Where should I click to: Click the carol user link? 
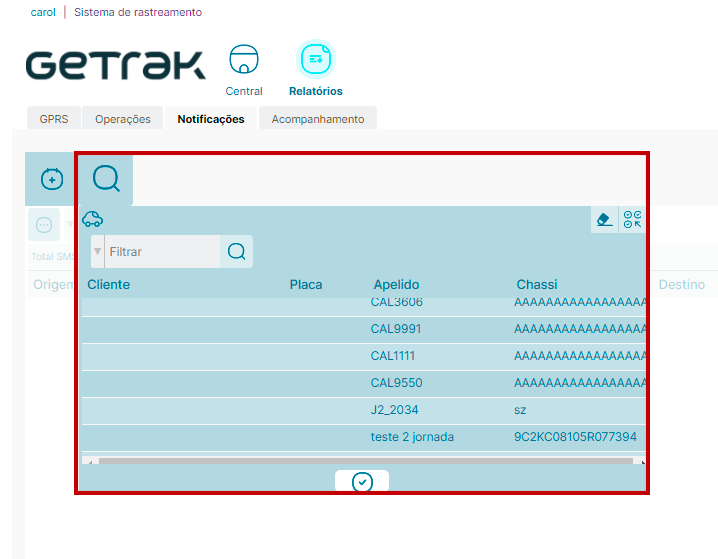(x=43, y=12)
